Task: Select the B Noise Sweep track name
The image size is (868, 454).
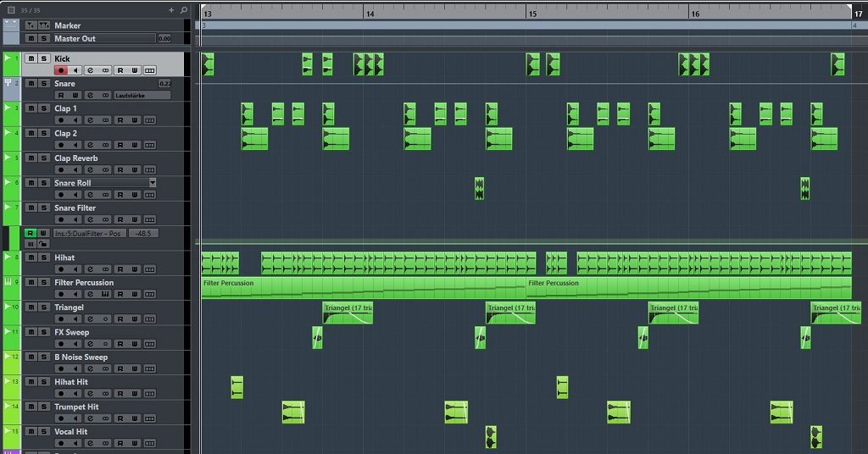Action: [81, 357]
